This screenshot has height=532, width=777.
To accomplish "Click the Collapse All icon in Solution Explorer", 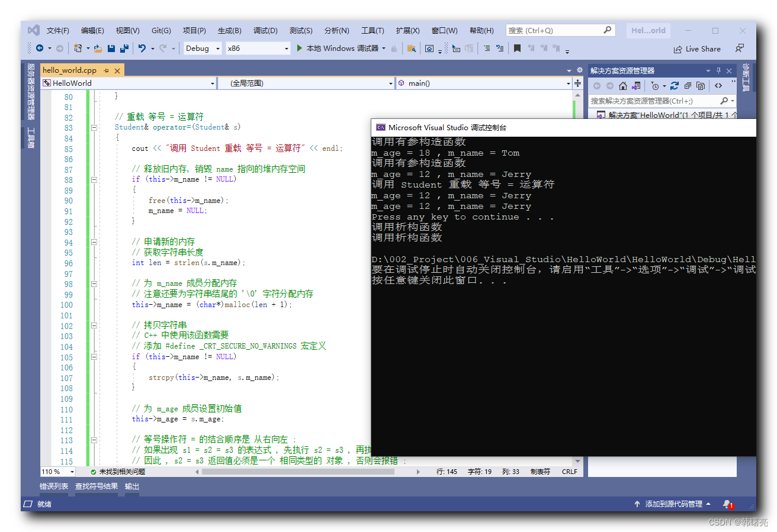I will [688, 86].
